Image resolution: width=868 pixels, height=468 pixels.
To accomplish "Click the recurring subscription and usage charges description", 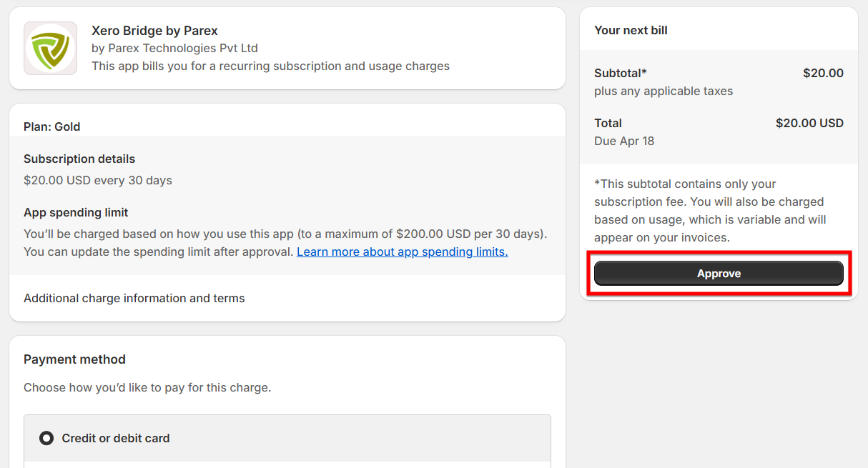I will (x=270, y=66).
